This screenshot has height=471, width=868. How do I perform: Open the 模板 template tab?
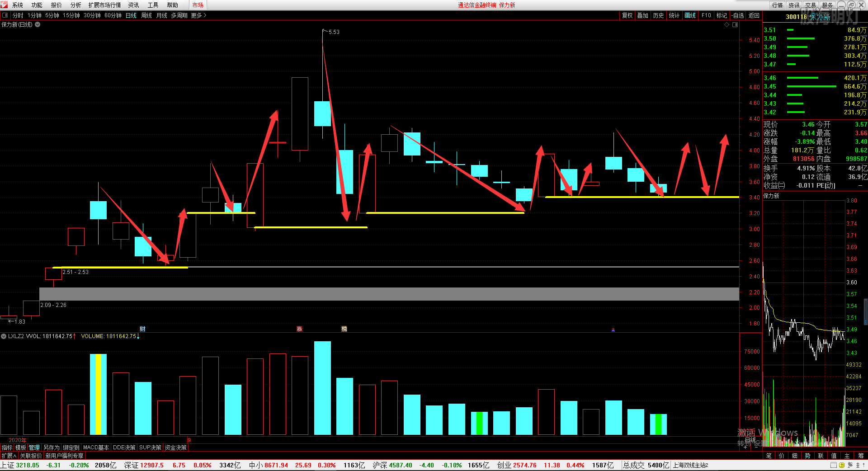[x=21, y=447]
